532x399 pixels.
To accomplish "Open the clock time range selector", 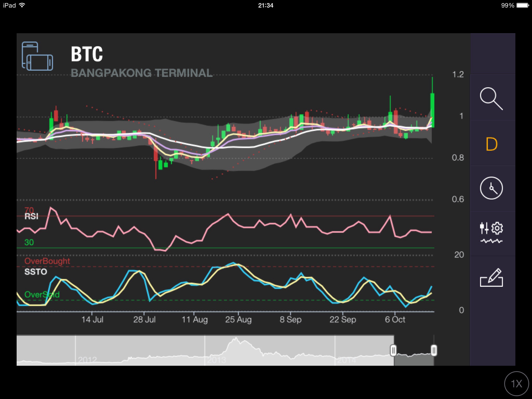I will (491, 188).
